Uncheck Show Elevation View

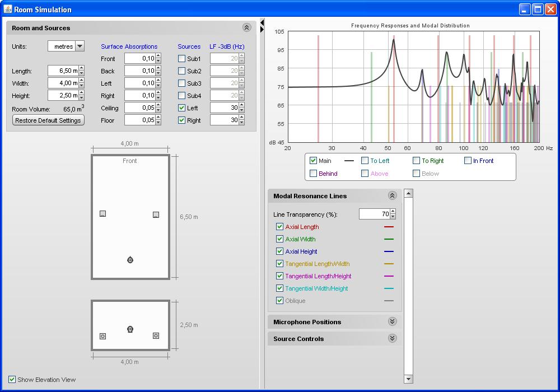click(12, 380)
